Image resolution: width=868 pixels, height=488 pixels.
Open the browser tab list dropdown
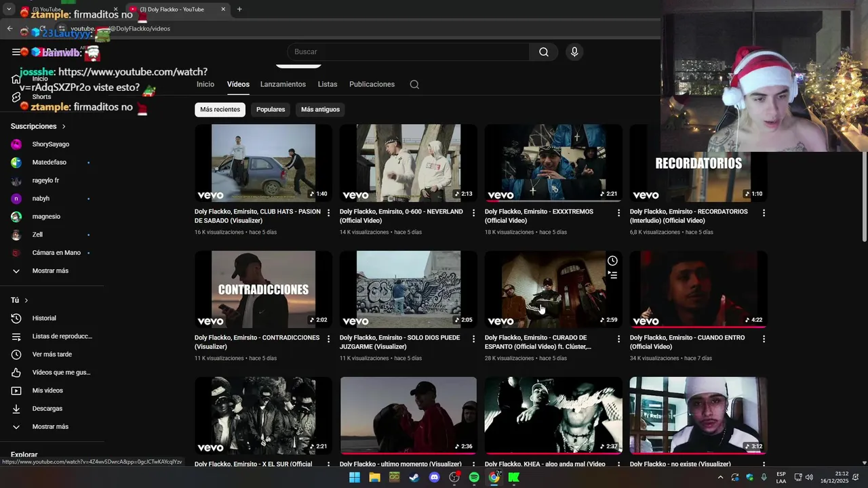[8, 9]
